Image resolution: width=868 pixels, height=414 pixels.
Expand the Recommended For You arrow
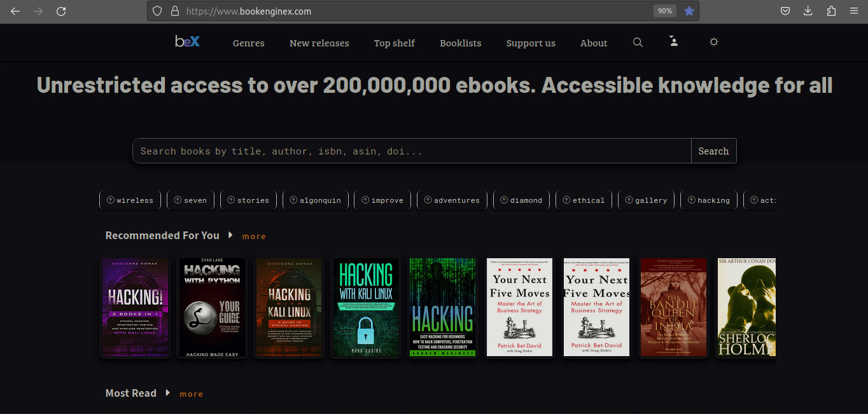point(230,235)
